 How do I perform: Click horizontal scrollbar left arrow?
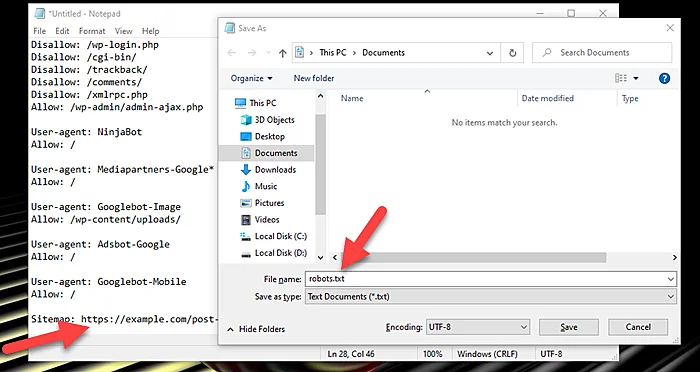click(334, 257)
